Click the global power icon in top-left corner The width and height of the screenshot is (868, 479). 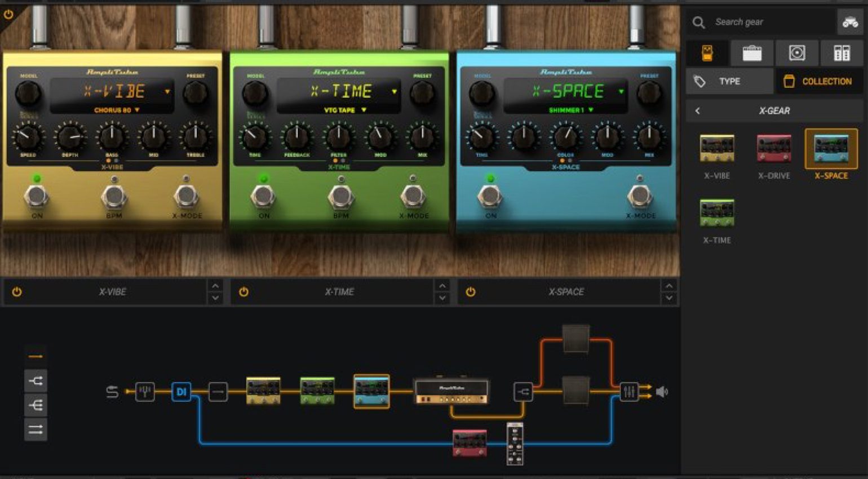pos(8,14)
